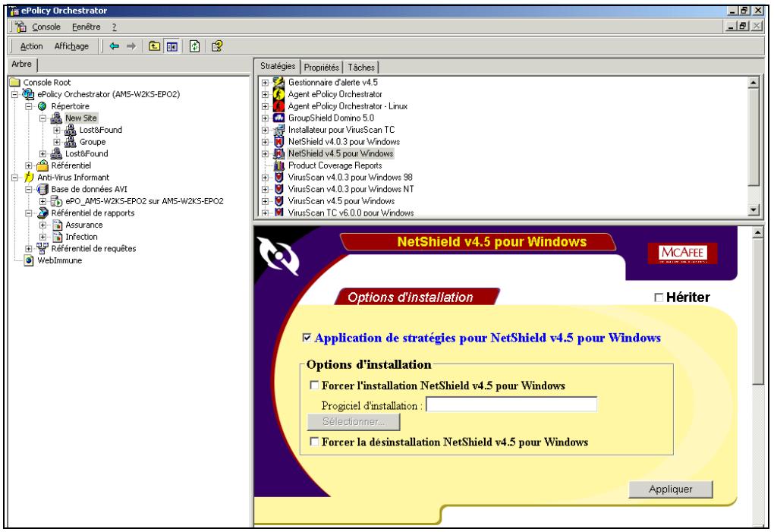Click the Progiciel d'installation input field
The image size is (774, 532).
coord(511,405)
